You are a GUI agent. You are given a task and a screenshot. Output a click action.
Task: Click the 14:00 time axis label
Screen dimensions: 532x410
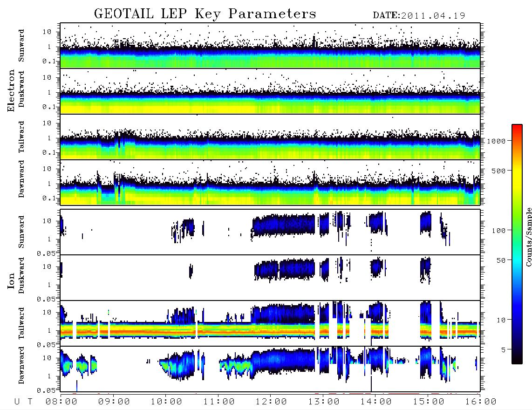click(x=376, y=402)
